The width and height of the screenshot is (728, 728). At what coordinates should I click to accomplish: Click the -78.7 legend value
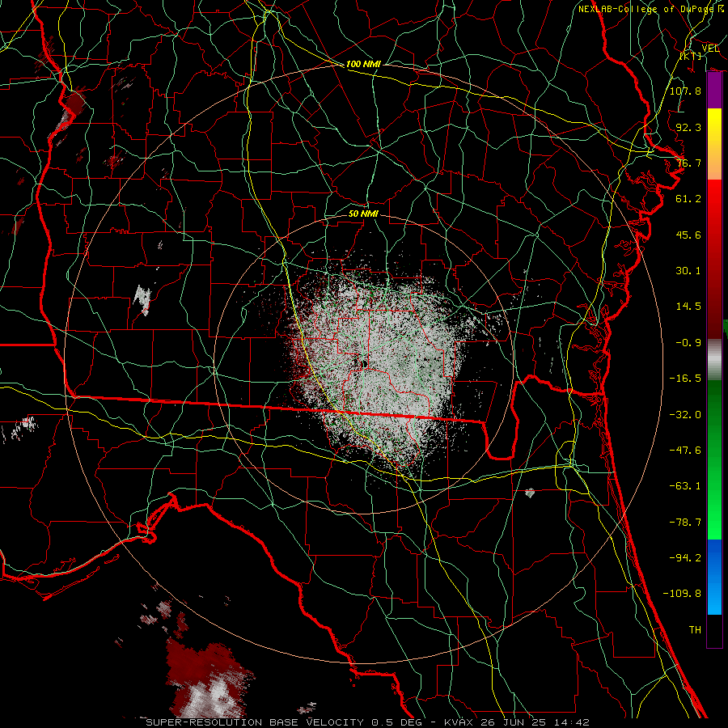coord(685,523)
